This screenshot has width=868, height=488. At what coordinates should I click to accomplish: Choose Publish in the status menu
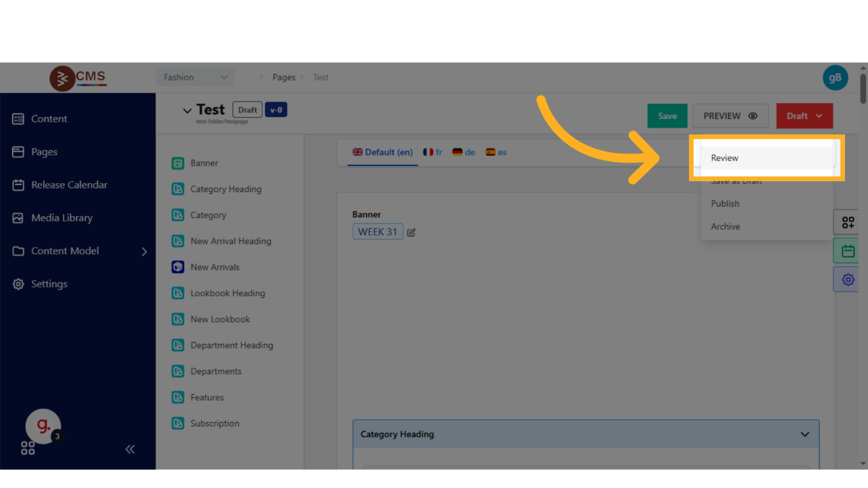(x=725, y=204)
